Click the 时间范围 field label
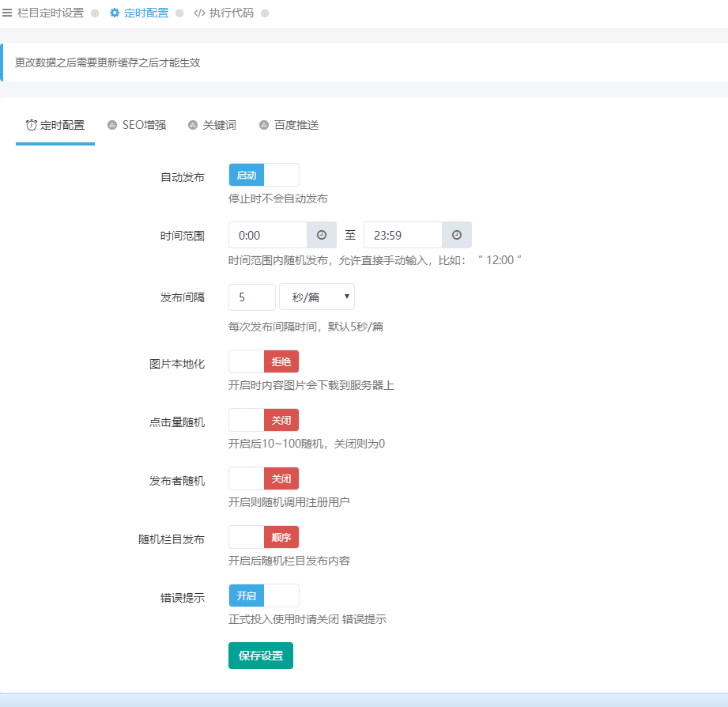 point(183,236)
